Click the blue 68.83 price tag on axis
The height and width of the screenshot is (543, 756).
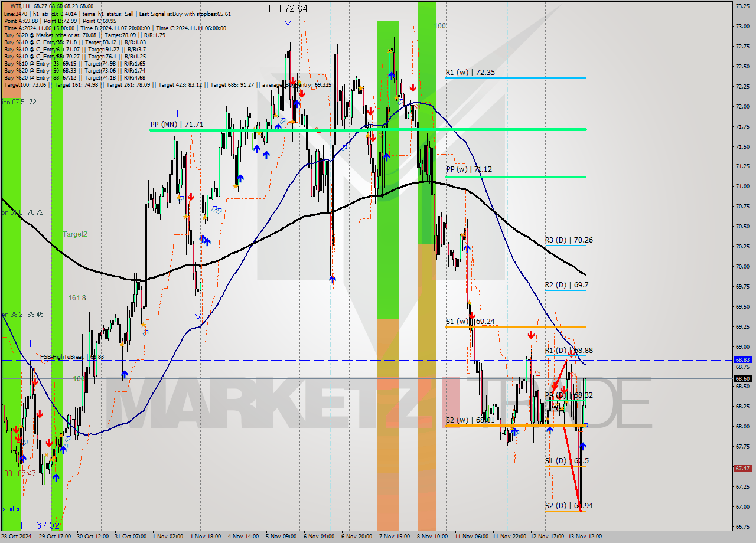(x=742, y=359)
